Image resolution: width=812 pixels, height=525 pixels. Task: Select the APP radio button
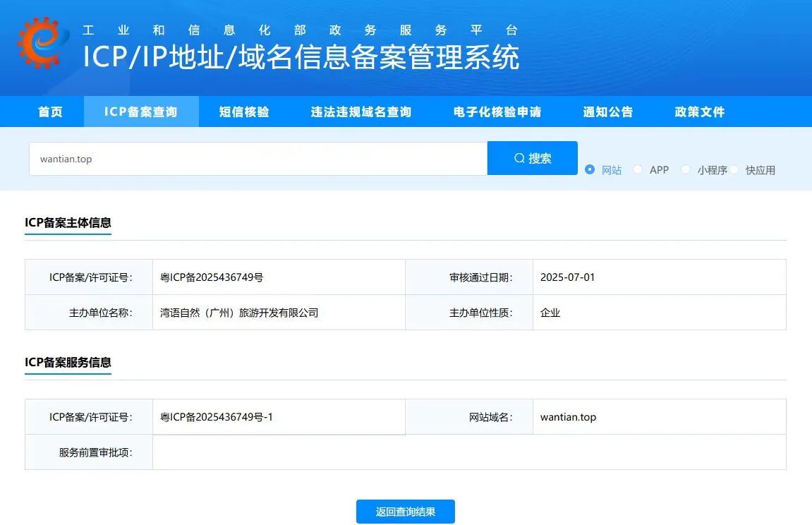point(638,170)
